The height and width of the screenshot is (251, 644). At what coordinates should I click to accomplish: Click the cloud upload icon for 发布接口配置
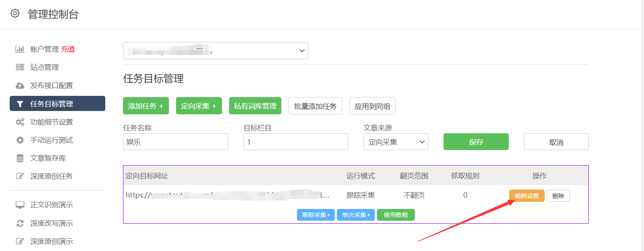coord(20,85)
